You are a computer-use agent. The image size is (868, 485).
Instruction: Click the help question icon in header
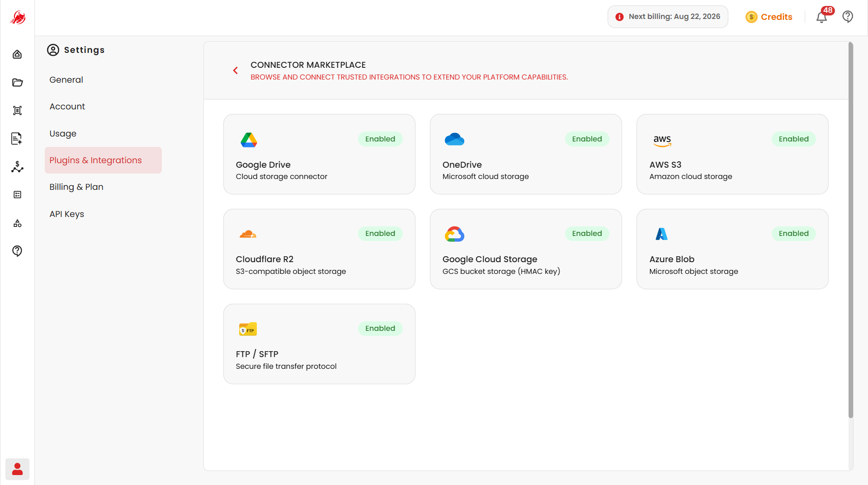point(848,17)
